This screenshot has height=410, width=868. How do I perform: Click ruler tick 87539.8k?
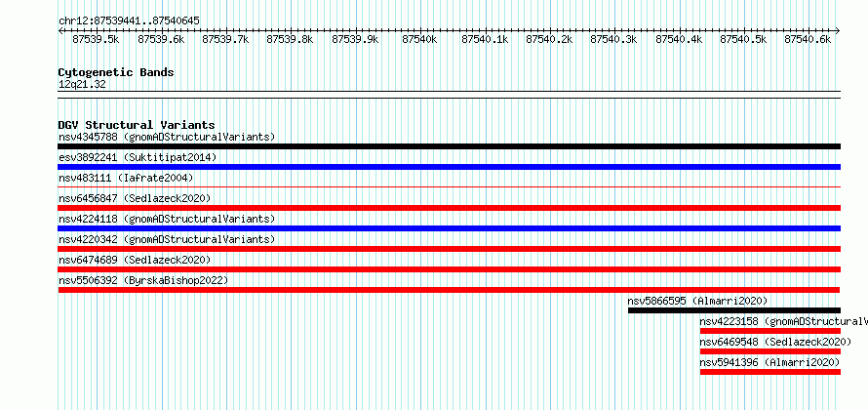click(290, 39)
